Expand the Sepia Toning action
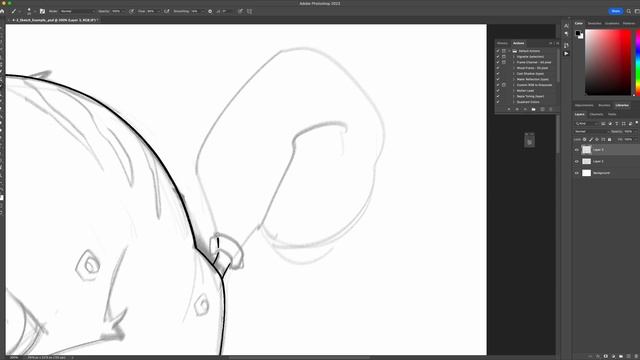 pyautogui.click(x=514, y=96)
